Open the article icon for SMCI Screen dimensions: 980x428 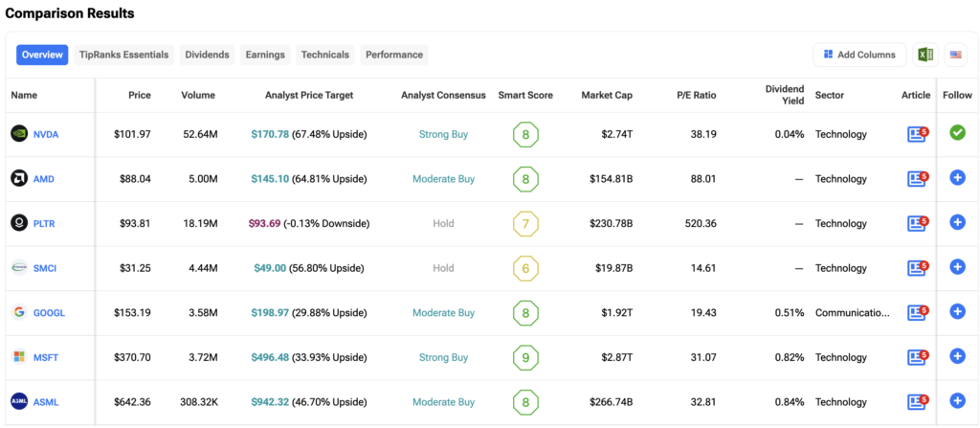[917, 268]
